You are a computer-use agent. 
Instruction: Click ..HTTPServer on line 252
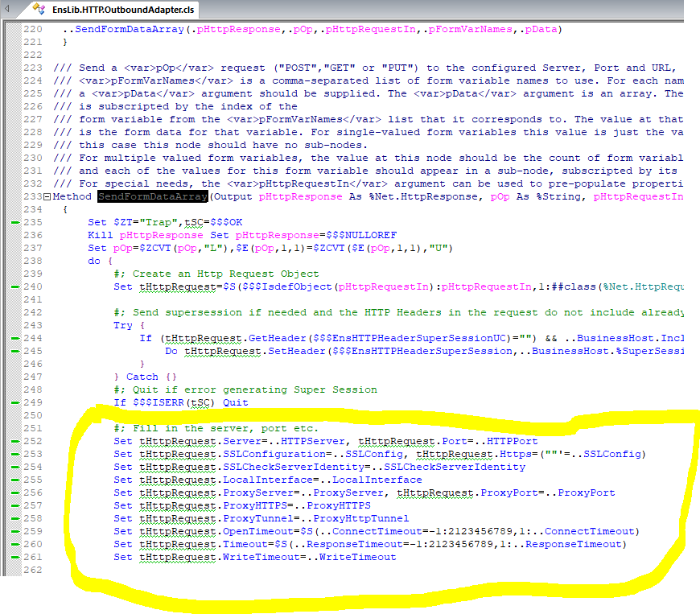click(307, 441)
